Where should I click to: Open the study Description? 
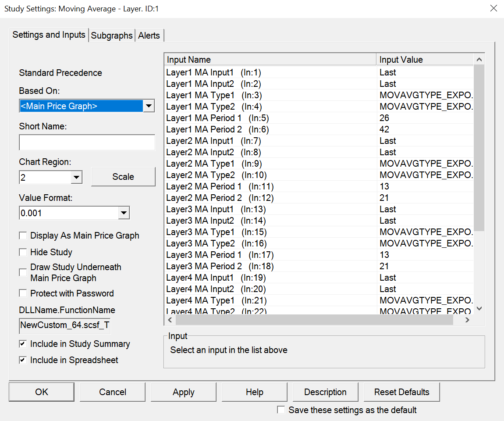[x=325, y=392]
